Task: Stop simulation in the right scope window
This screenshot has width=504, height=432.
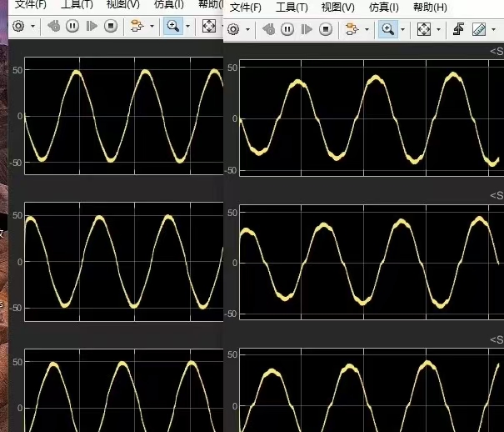Action: pyautogui.click(x=326, y=29)
